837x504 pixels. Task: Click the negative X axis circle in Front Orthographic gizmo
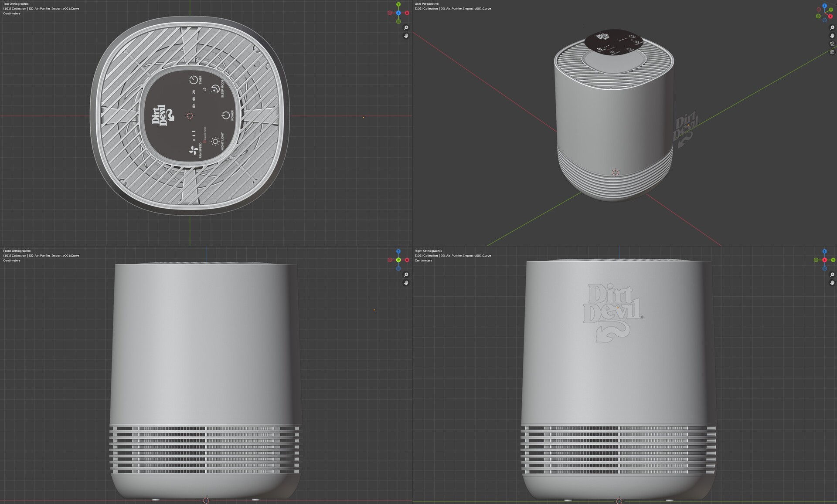[390, 260]
